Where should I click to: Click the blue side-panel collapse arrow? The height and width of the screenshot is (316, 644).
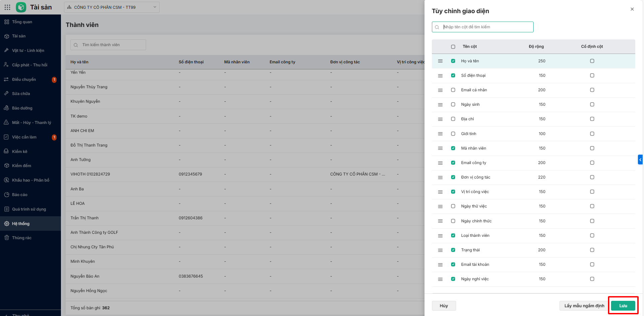(640, 160)
